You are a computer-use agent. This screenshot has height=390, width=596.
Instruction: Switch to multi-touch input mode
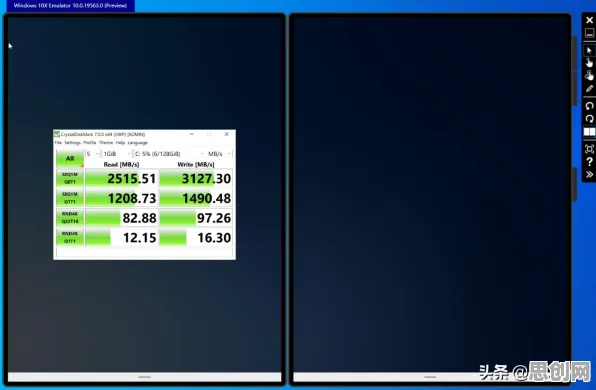589,75
